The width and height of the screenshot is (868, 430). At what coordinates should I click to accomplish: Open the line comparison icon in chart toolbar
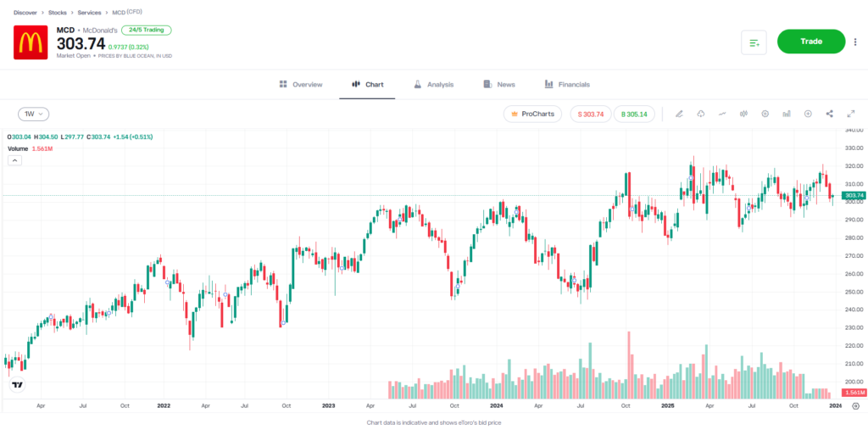pos(722,114)
